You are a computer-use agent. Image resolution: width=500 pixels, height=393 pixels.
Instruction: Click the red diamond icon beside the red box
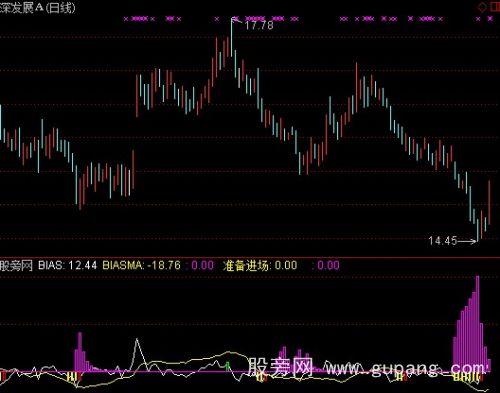[482, 7]
